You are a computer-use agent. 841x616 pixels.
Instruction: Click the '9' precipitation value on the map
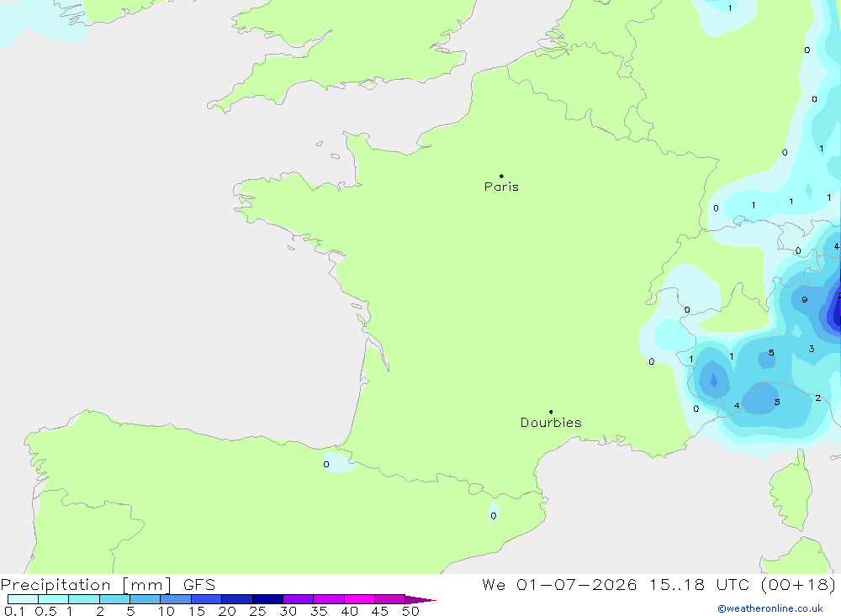805,300
